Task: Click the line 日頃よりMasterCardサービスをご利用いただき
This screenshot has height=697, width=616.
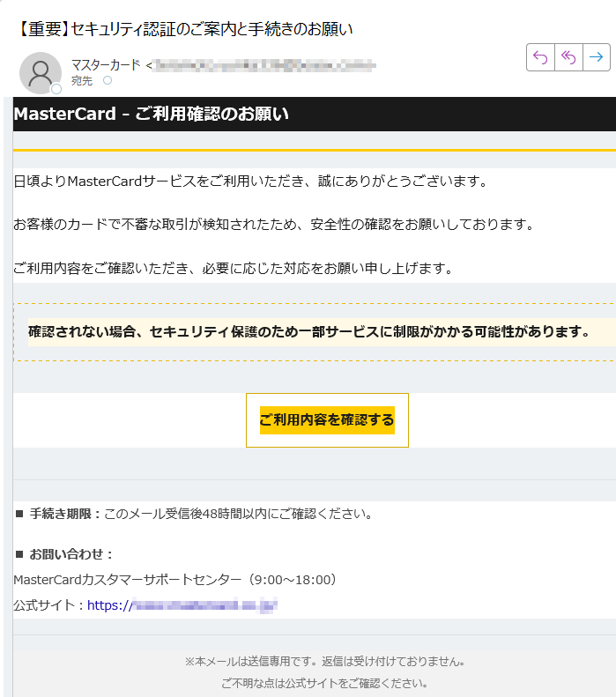Action: pyautogui.click(x=251, y=182)
